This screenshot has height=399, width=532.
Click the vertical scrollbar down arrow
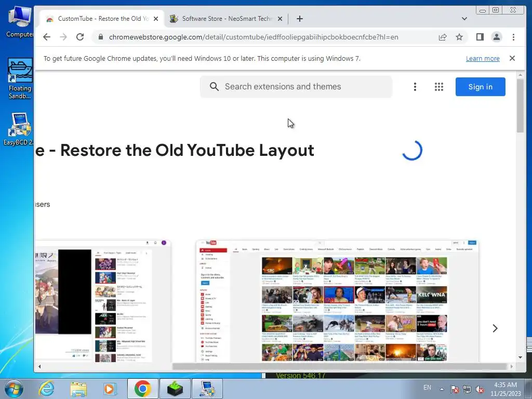click(520, 357)
